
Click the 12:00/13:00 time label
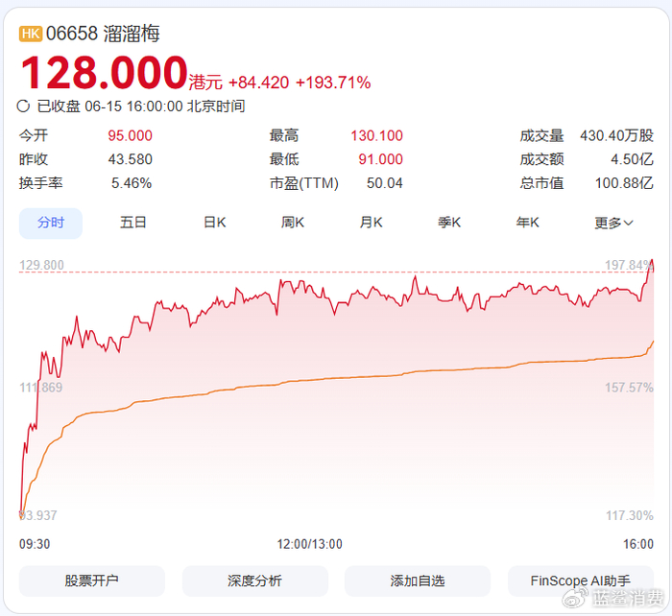[309, 544]
